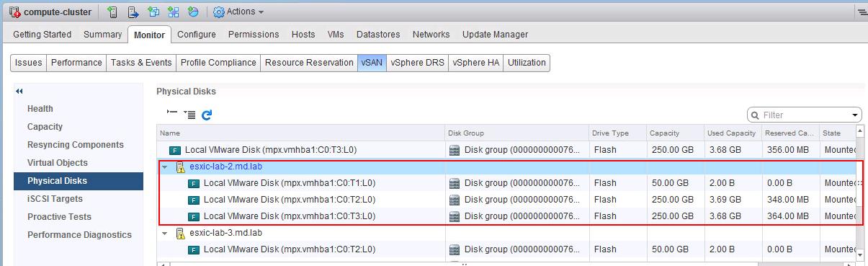Click the compute-cluster object icon
Viewport: 868px width, 266px height.
pos(14,12)
